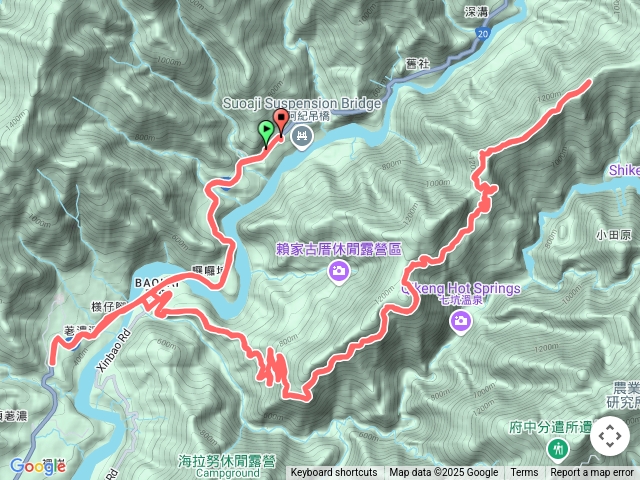
Task: Click the northeast end of the red track
Action: 589,82
